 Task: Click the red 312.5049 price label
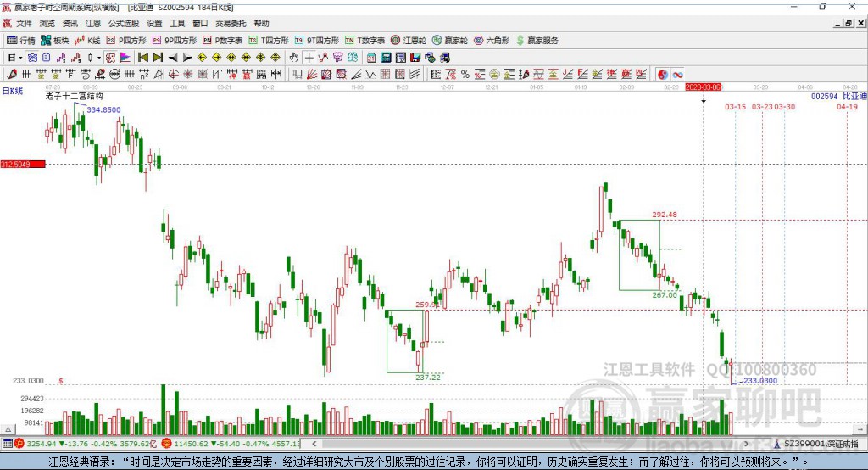23,164
